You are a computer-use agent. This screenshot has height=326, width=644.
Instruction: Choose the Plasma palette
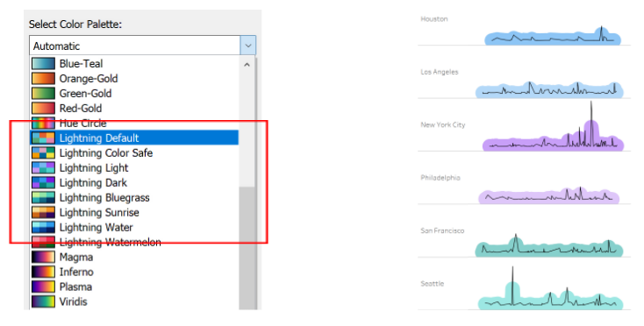tap(134, 287)
